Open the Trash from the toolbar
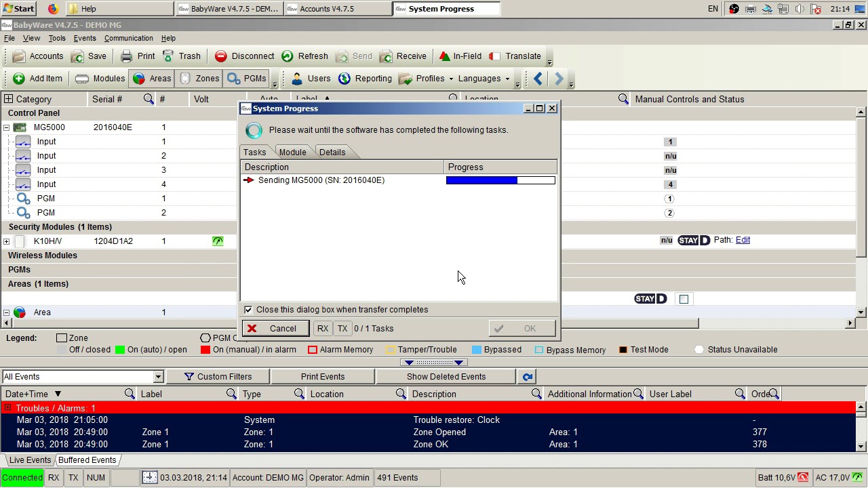The height and width of the screenshot is (488, 868). tap(180, 56)
